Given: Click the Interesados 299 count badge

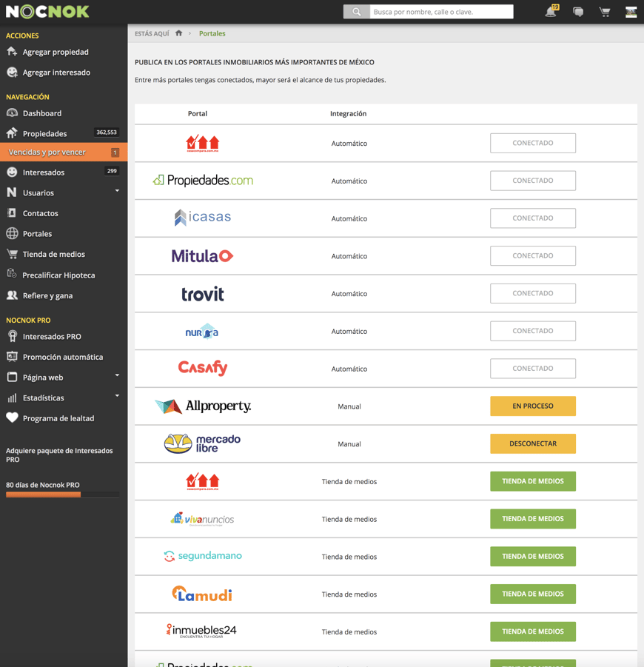Looking at the screenshot, I should click(112, 171).
